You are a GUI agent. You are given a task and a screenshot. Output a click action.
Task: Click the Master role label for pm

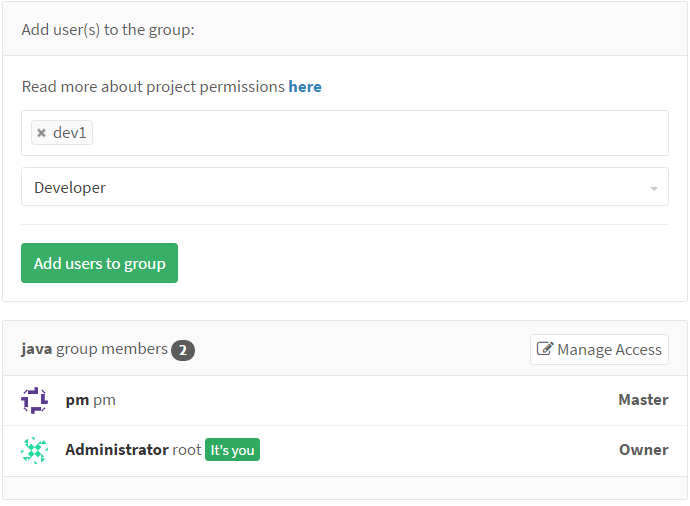pos(643,400)
